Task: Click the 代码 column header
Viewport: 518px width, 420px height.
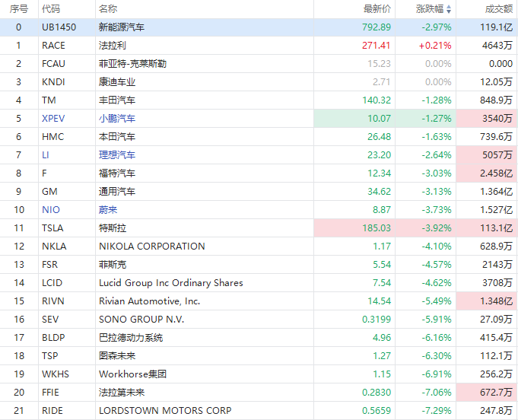Action: [51, 9]
